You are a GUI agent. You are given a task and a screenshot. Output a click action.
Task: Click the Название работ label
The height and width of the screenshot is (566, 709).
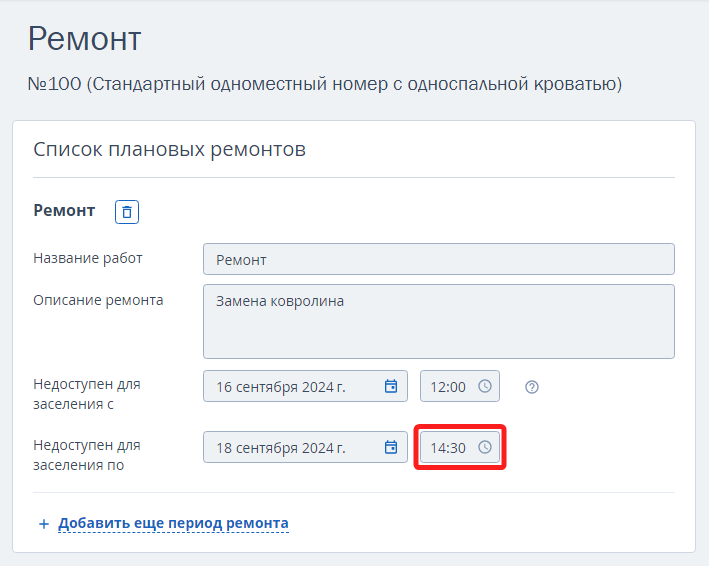click(88, 258)
